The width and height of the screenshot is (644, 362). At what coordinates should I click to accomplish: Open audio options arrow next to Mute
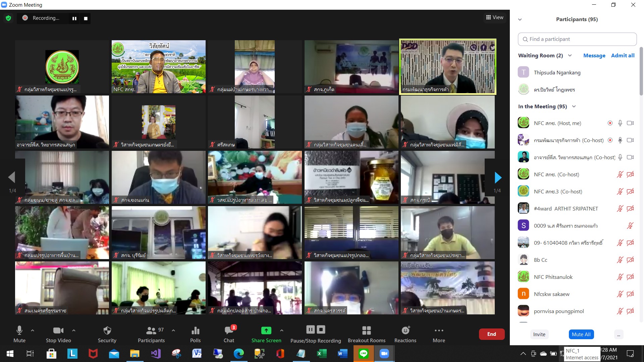click(33, 330)
